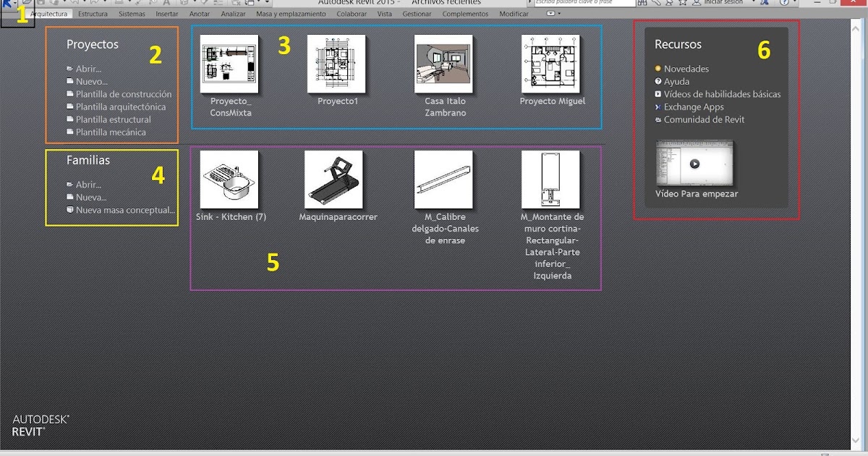Open Autodesk Exchange Apps with the X icon

tap(765, 3)
